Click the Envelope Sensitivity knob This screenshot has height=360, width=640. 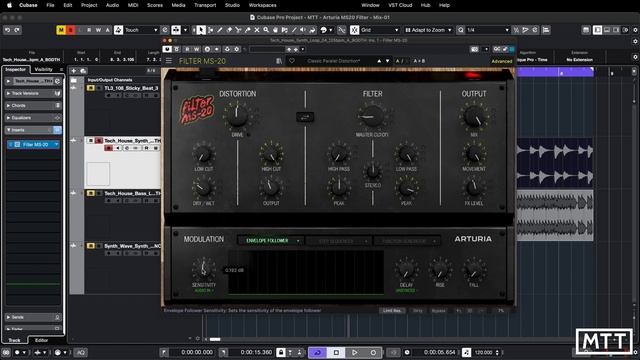coord(203,269)
